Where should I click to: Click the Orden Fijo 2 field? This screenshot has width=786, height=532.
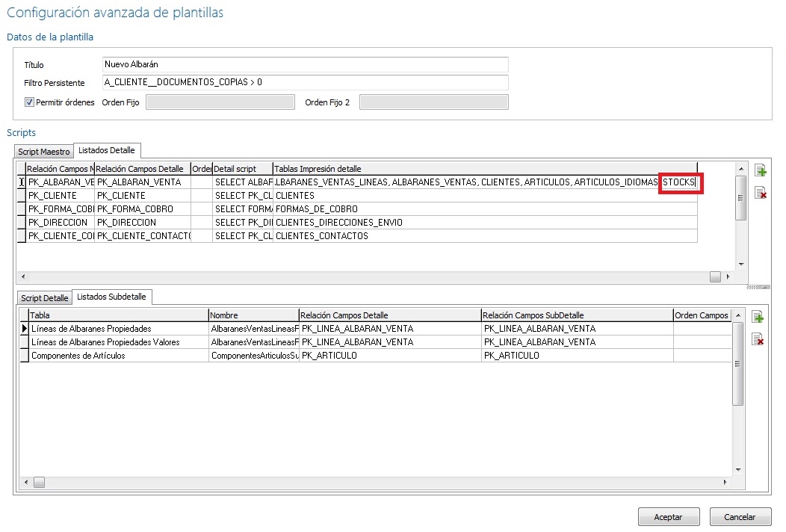(x=433, y=102)
